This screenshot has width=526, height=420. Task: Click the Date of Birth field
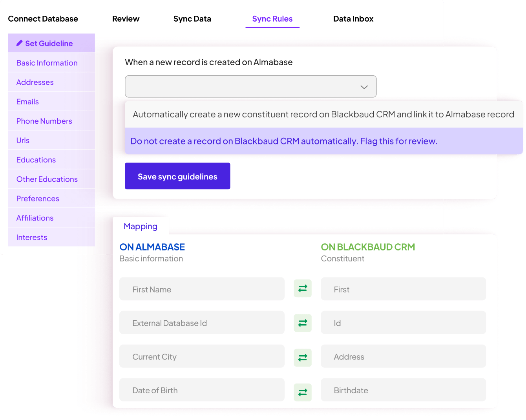pyautogui.click(x=202, y=390)
